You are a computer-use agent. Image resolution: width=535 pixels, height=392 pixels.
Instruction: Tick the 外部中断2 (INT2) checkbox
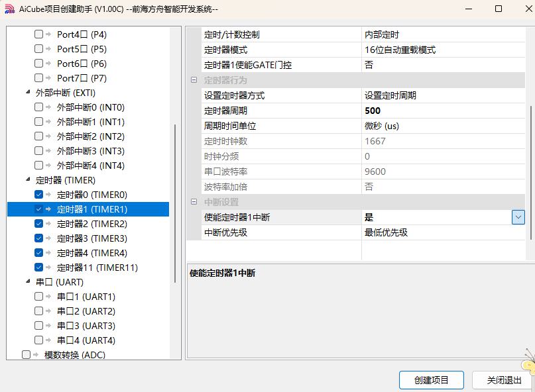(x=38, y=136)
